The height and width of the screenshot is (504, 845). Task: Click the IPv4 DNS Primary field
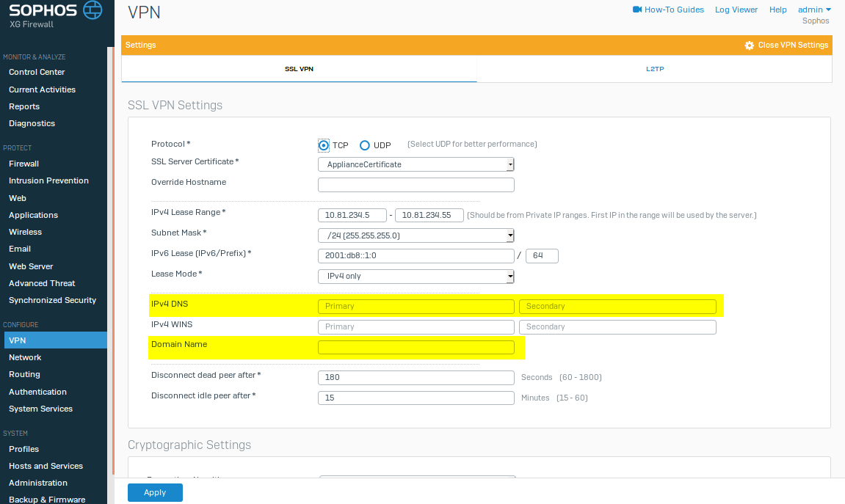(416, 307)
